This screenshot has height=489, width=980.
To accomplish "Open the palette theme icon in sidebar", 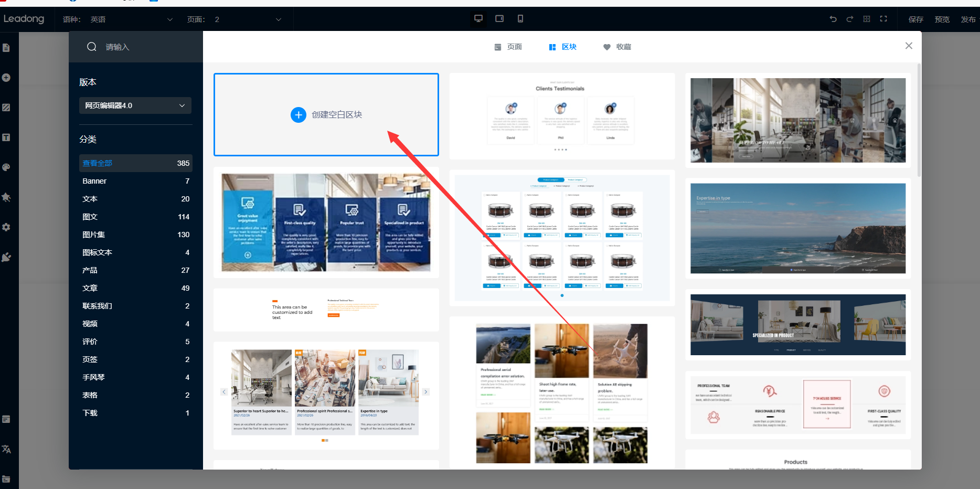I will [6, 167].
